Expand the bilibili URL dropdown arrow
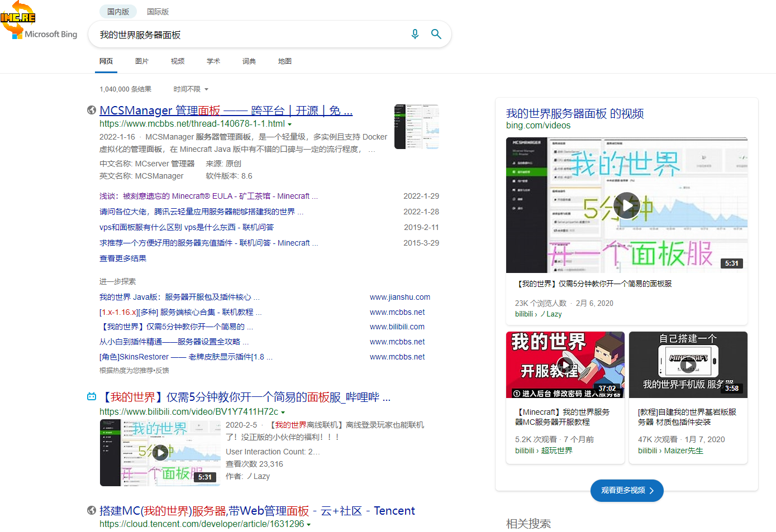The width and height of the screenshot is (776, 532). click(x=283, y=413)
